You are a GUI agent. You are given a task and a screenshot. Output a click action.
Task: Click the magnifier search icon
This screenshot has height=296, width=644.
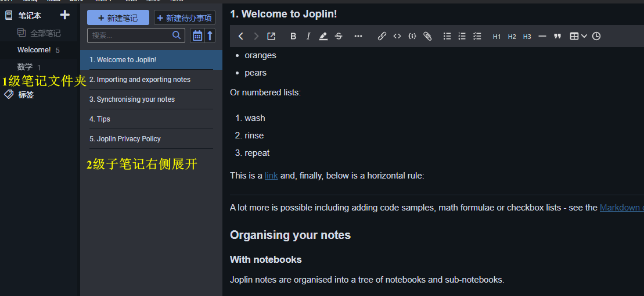177,35
